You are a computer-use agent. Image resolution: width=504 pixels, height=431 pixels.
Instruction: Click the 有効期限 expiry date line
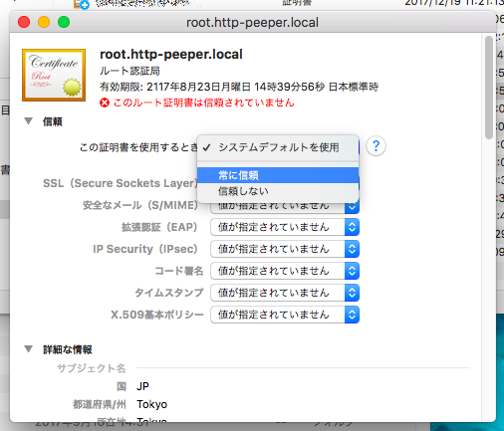click(239, 87)
